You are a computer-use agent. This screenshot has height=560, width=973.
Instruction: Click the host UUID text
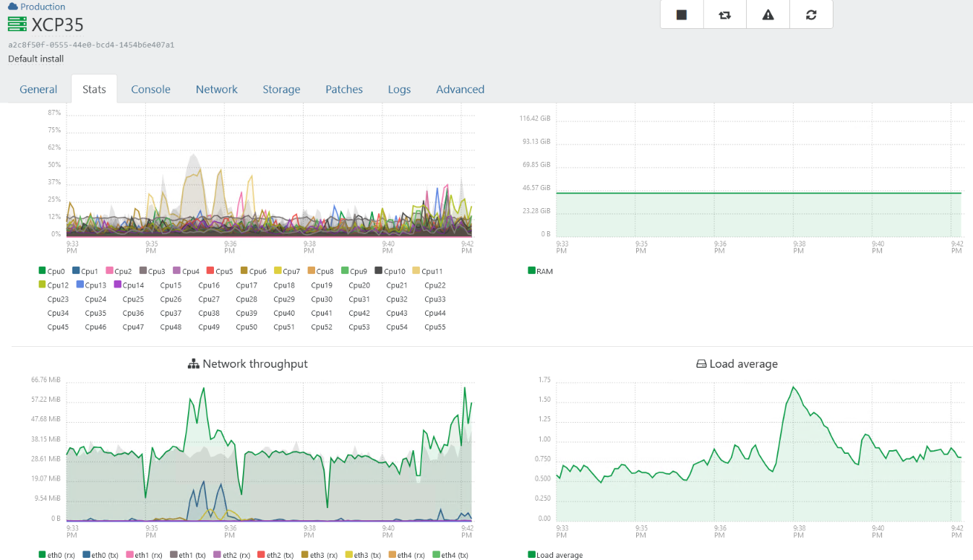[x=91, y=45]
